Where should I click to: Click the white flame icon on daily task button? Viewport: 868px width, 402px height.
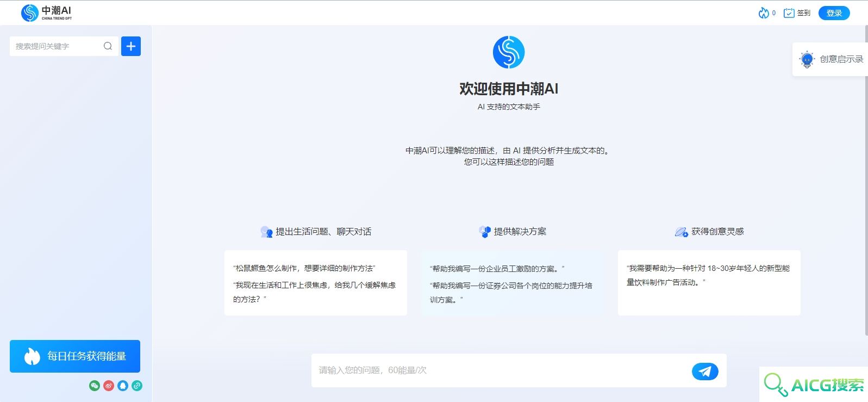(32, 356)
